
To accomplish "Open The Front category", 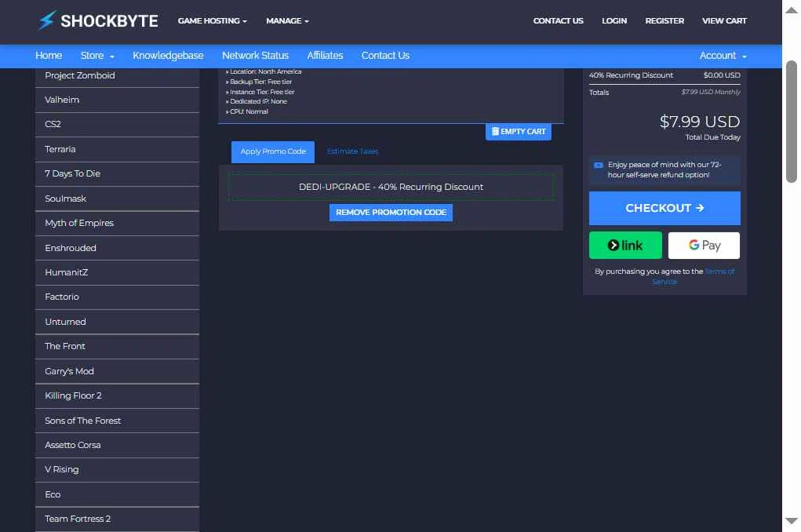I will click(x=117, y=347).
